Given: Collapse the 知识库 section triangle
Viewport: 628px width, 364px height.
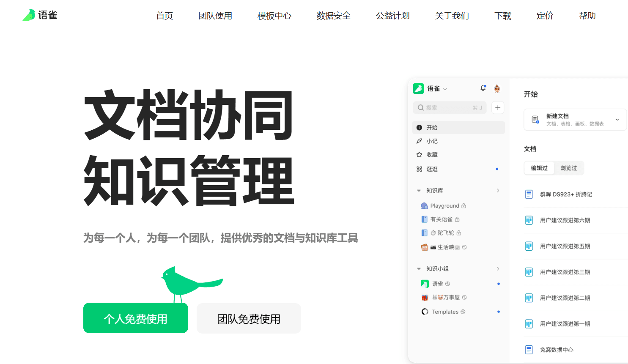Looking at the screenshot, I should point(419,191).
